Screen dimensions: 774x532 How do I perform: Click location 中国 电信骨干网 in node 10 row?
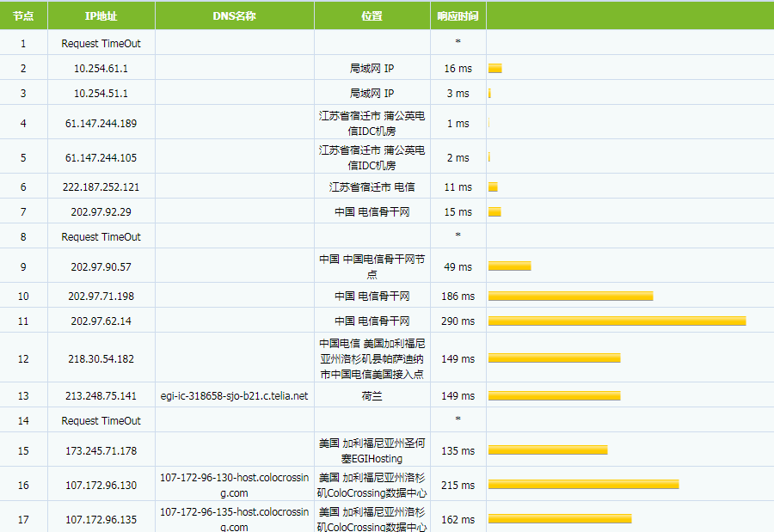pyautogui.click(x=372, y=297)
